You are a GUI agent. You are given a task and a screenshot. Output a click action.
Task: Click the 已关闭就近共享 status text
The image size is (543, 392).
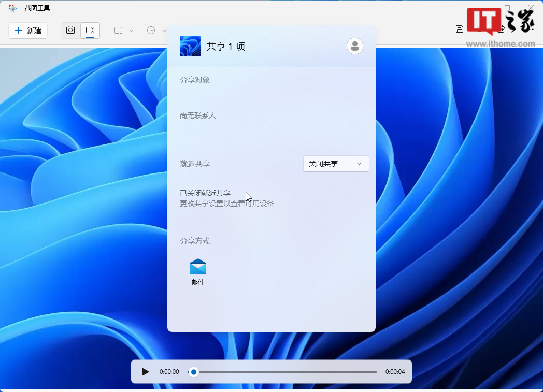coord(205,193)
